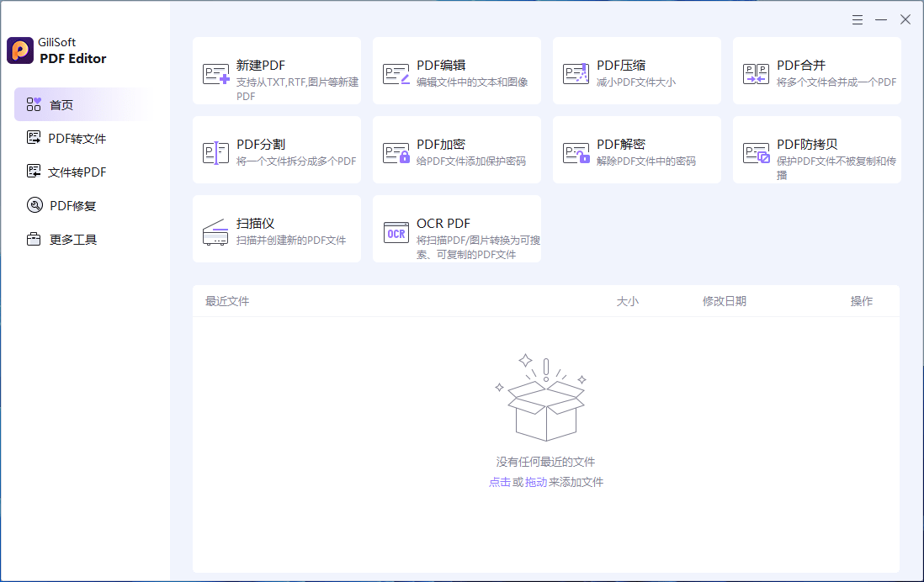Select the PDF加密 encryption tool
Viewport: 924px width, 582px height.
pos(457,149)
